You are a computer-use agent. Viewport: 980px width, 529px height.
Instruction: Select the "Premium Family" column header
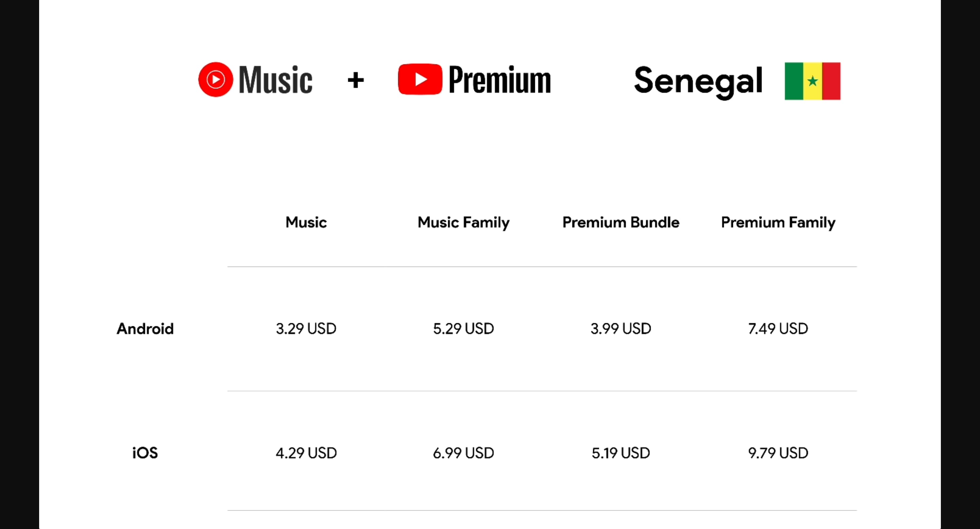click(778, 222)
